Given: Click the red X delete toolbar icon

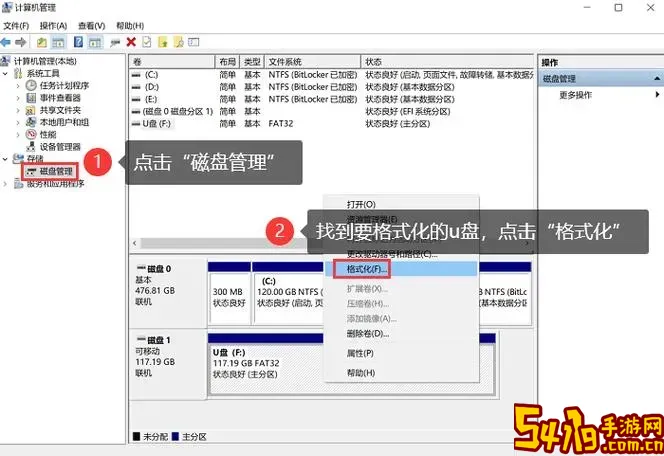Looking at the screenshot, I should click(131, 42).
